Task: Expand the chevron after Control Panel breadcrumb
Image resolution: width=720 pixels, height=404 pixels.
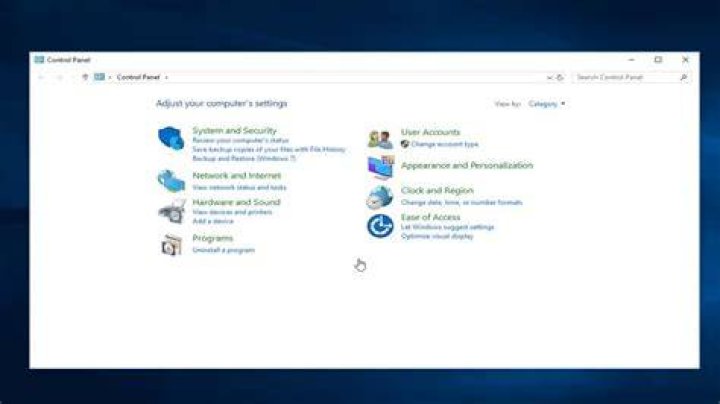Action: click(x=166, y=77)
